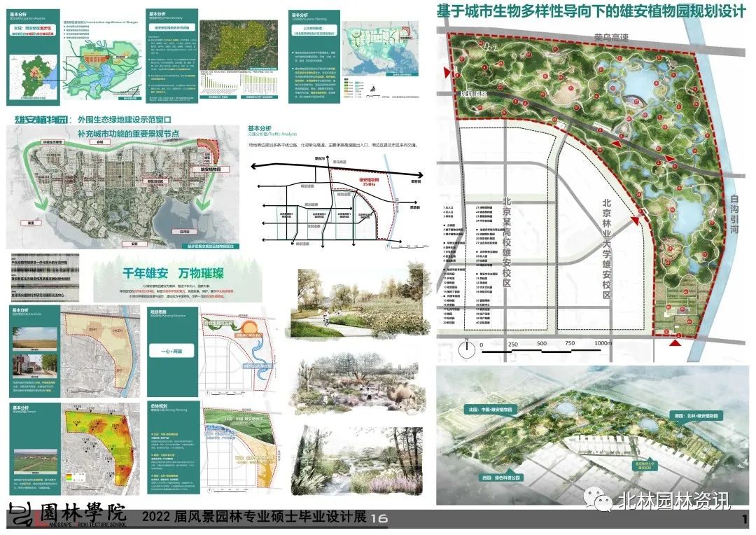Image resolution: width=756 pixels, height=535 pixels.
Task: Click the 千年雄安 万物璀璨 slogan
Action: click(173, 273)
